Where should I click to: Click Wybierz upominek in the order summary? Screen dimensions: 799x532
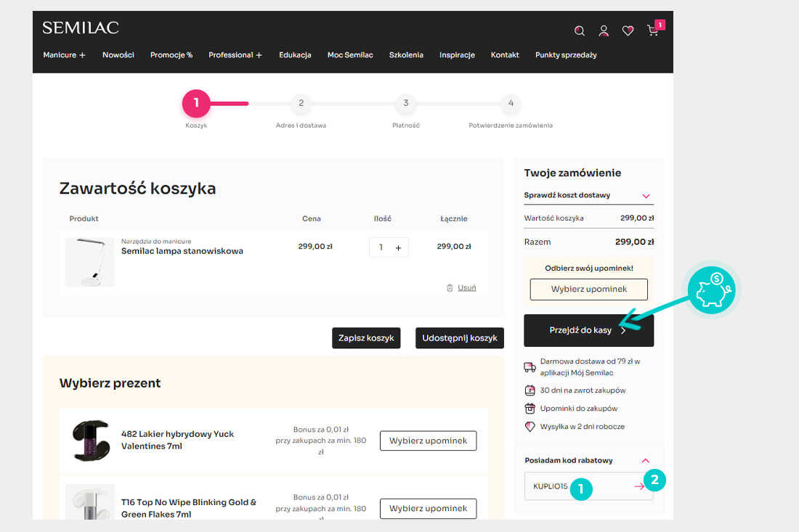588,289
